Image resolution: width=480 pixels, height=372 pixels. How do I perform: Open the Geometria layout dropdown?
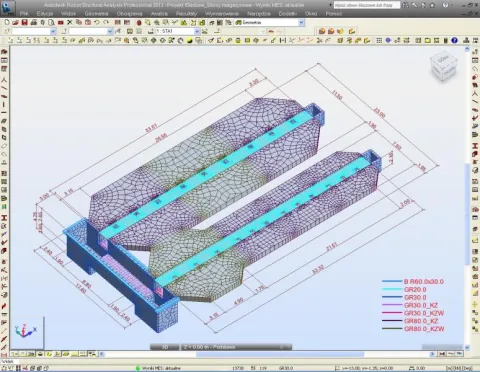[301, 22]
